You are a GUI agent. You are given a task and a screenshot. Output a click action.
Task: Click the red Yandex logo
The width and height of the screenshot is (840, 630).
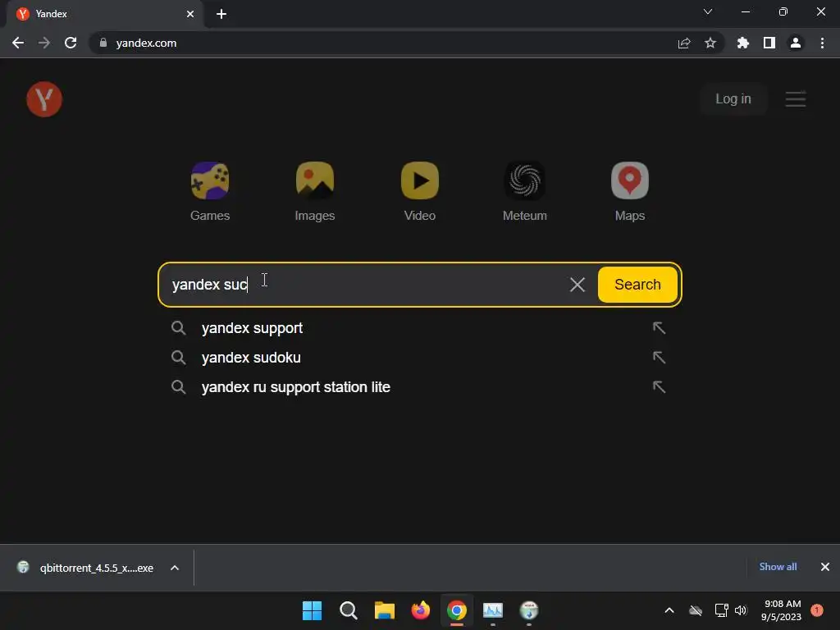(44, 99)
